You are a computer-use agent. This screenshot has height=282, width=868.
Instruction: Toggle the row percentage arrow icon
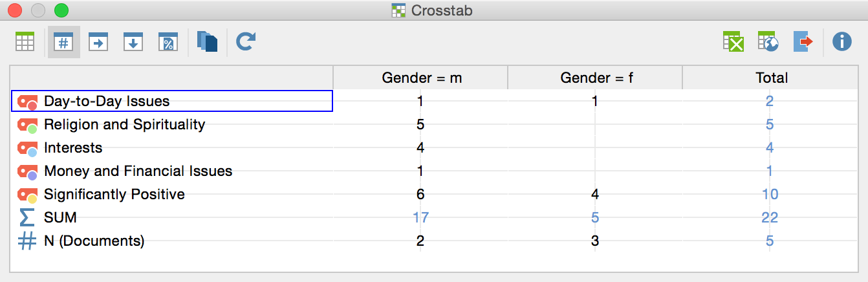pos(98,43)
